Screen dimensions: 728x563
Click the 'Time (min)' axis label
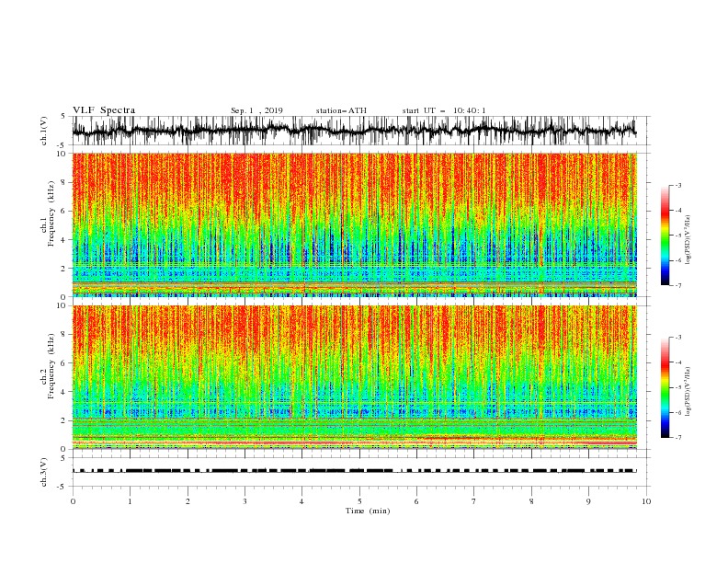coord(368,511)
